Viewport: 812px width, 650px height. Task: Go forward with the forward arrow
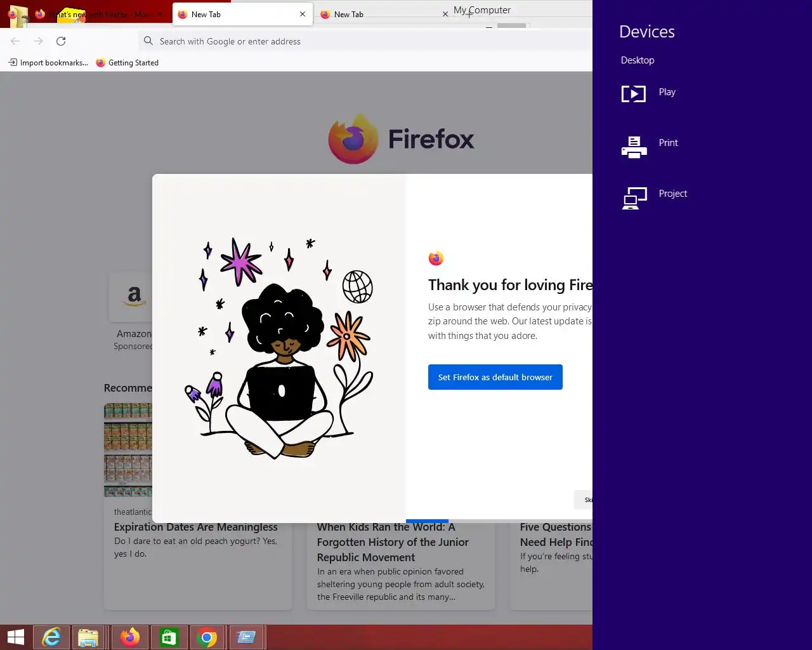tap(38, 41)
